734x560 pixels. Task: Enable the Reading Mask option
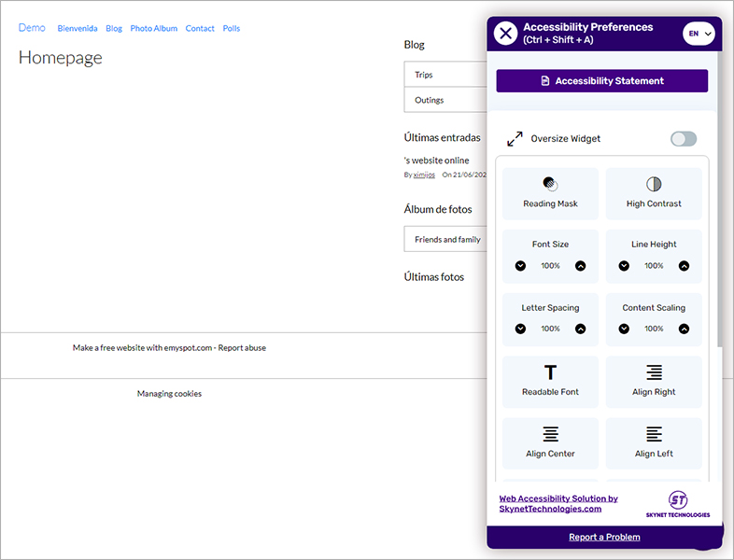pyautogui.click(x=550, y=194)
